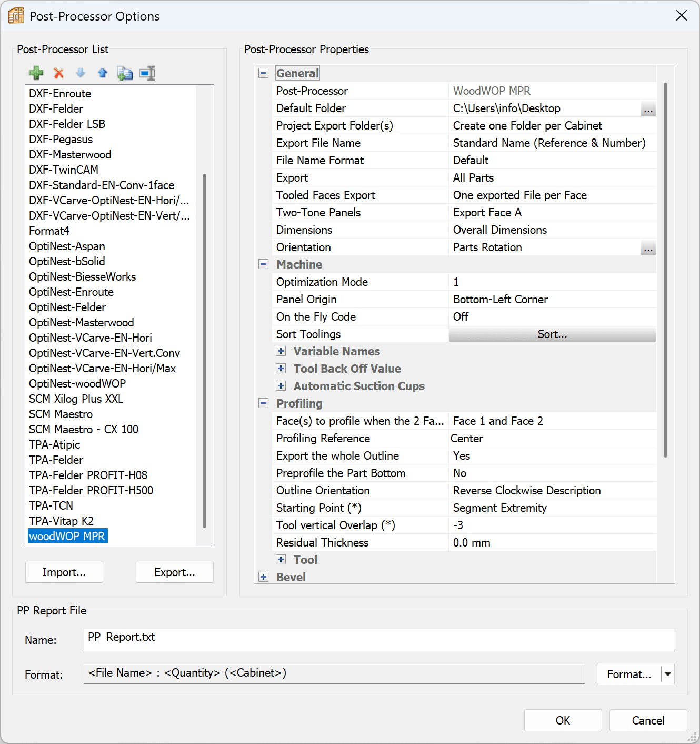Click the PP Report File Name field
The height and width of the screenshot is (744, 700).
pos(378,639)
